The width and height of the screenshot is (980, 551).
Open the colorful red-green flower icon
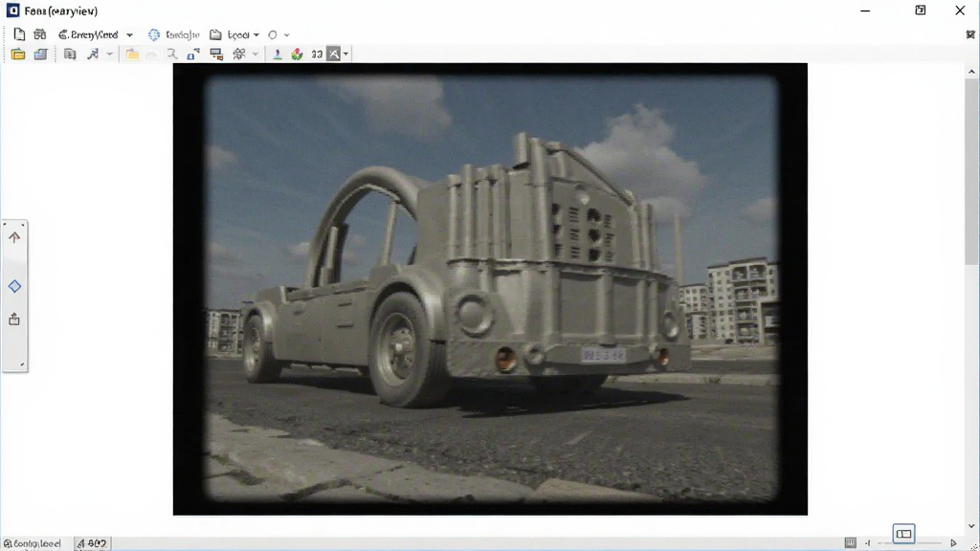coord(297,55)
